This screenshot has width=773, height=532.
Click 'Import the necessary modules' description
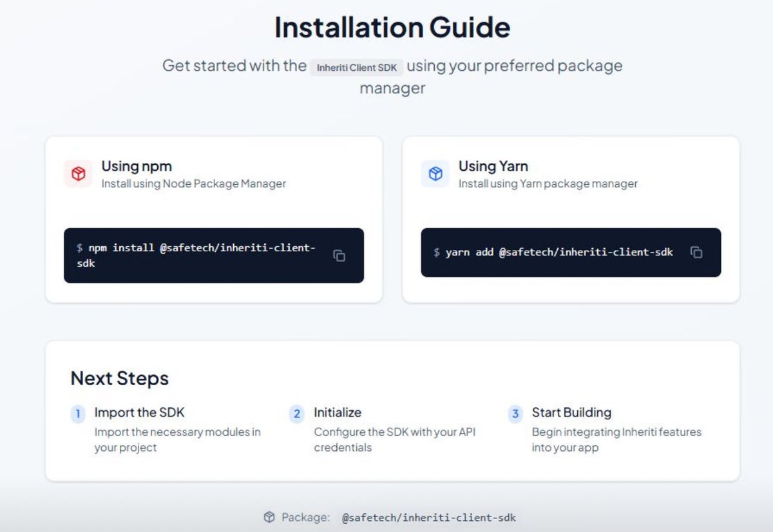pyautogui.click(x=178, y=439)
